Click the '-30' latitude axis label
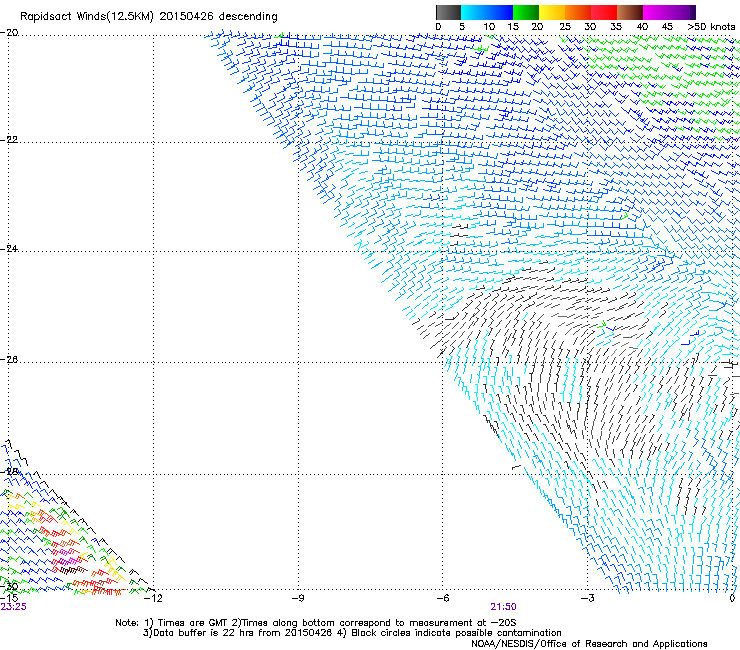The height and width of the screenshot is (650, 740). tap(9, 587)
